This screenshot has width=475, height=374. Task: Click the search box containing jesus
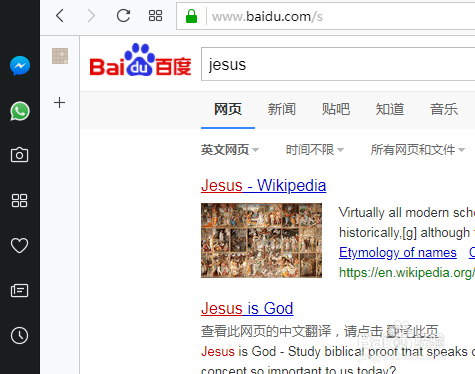338,64
